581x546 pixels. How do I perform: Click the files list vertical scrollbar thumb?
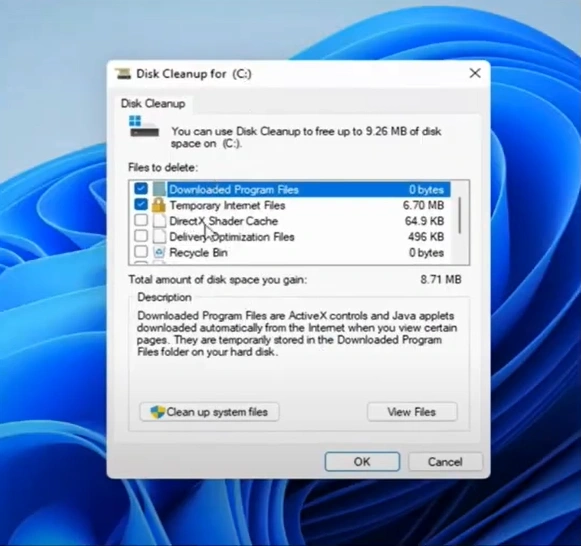tap(460, 216)
